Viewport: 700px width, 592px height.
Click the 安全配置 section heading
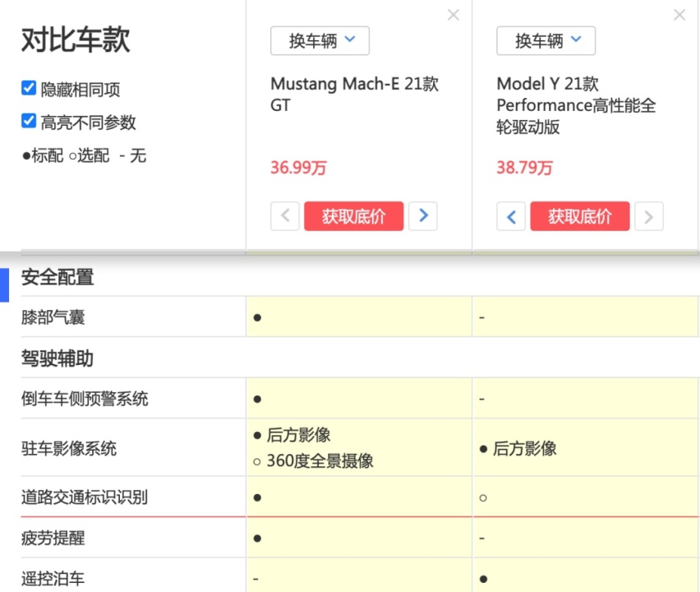(58, 277)
